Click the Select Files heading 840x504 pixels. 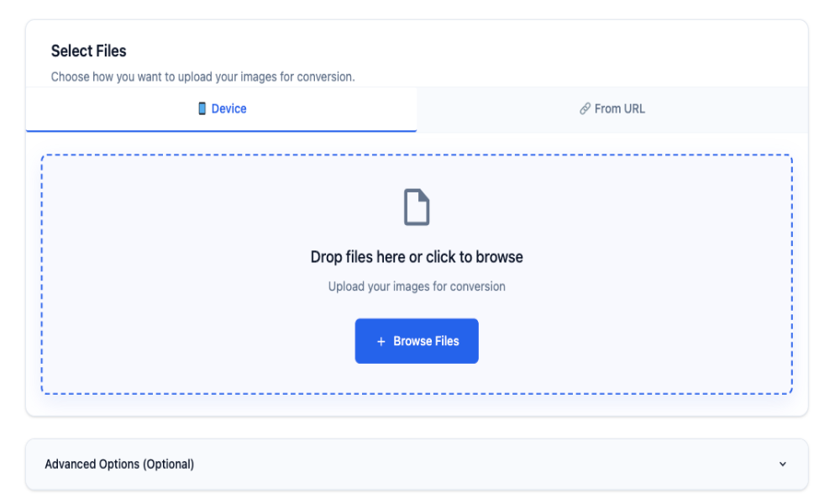pos(88,51)
